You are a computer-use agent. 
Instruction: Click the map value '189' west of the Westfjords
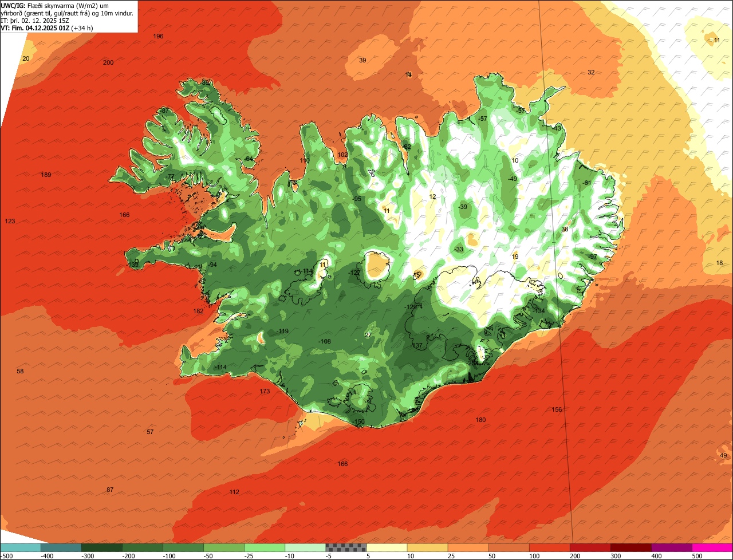click(46, 175)
